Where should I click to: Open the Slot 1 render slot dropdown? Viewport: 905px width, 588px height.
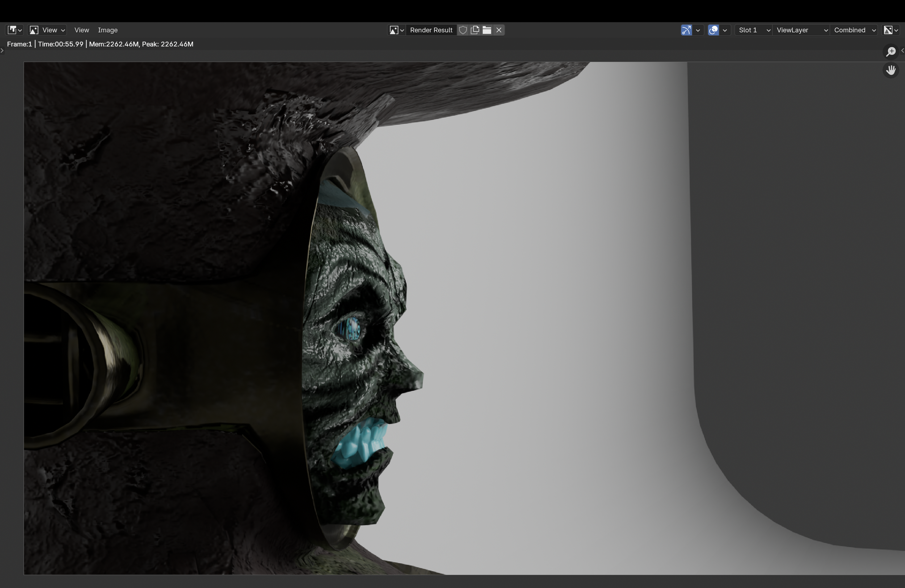[754, 30]
